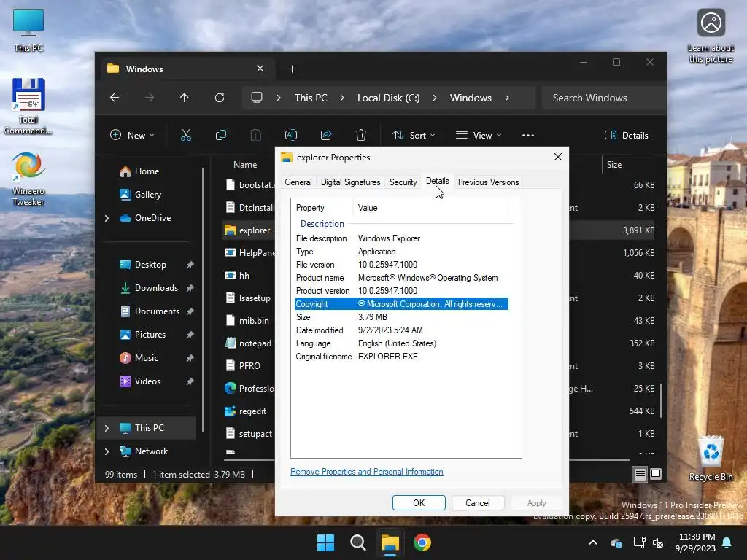Click Learn about this picture icon
The width and height of the screenshot is (747, 560).
711,36
